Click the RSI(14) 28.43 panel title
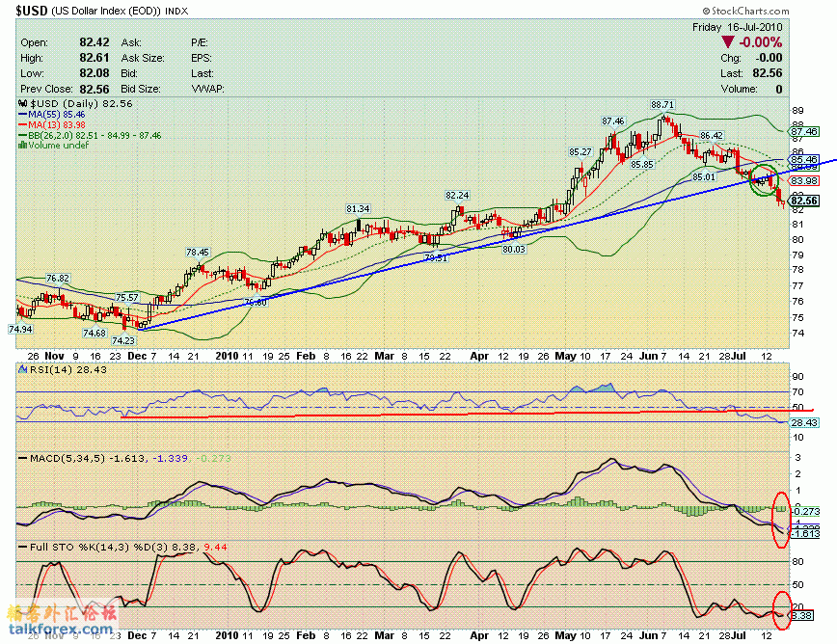 tap(68, 369)
